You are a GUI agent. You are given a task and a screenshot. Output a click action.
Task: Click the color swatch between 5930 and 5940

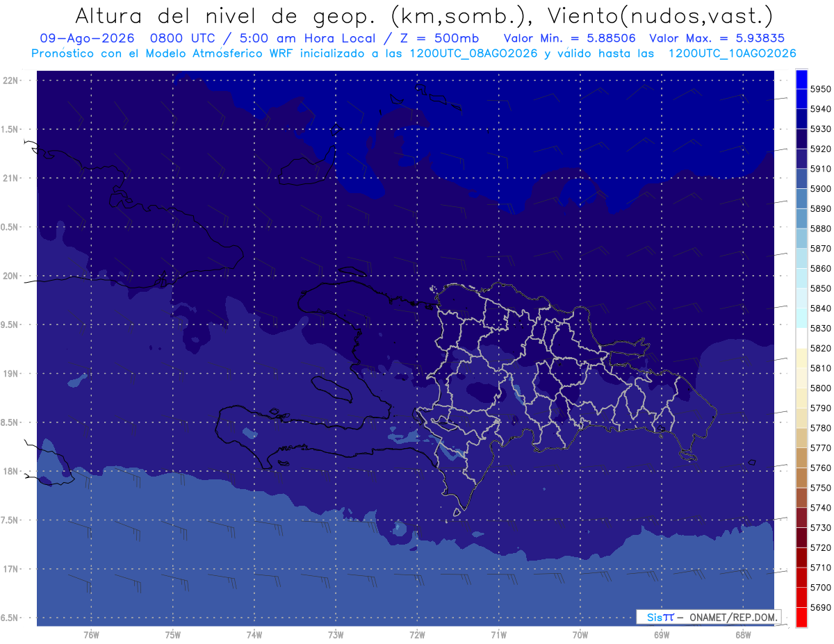click(801, 118)
